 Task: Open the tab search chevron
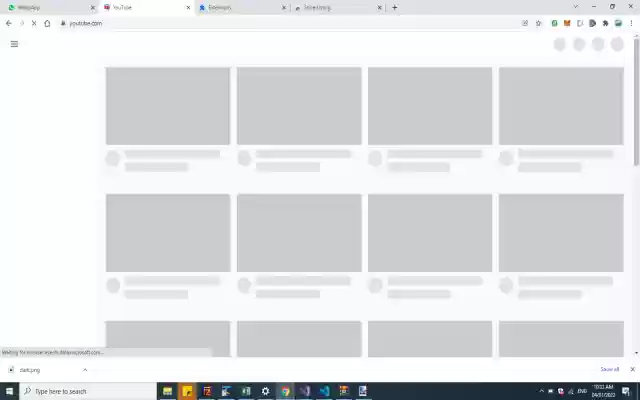[576, 7]
